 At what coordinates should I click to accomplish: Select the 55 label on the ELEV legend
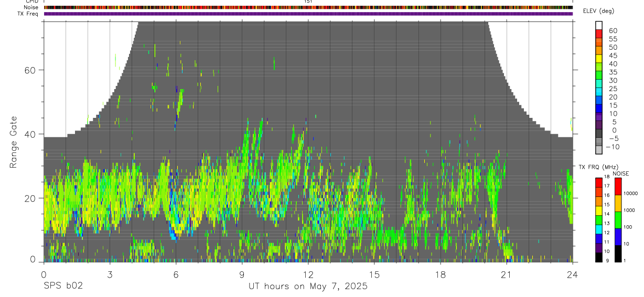point(613,39)
